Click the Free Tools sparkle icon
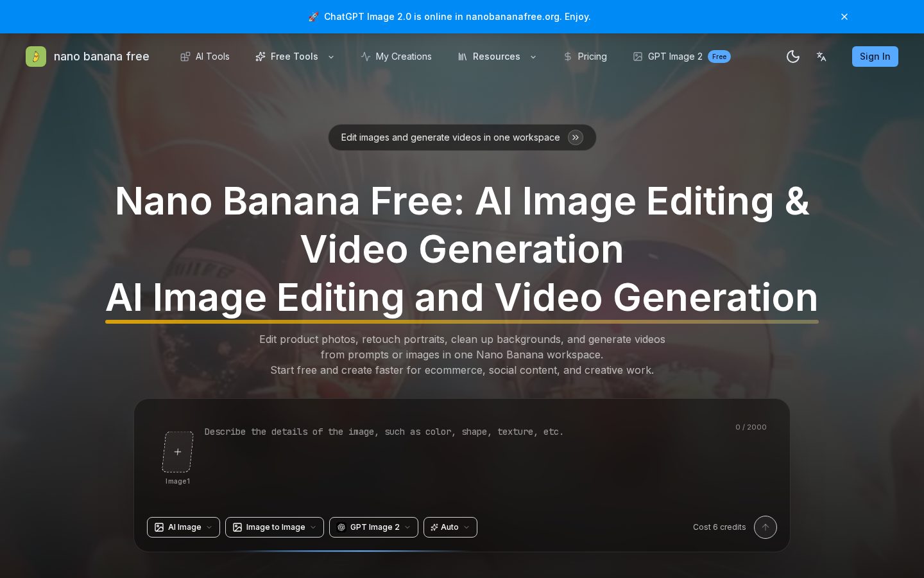924x578 pixels. point(261,57)
